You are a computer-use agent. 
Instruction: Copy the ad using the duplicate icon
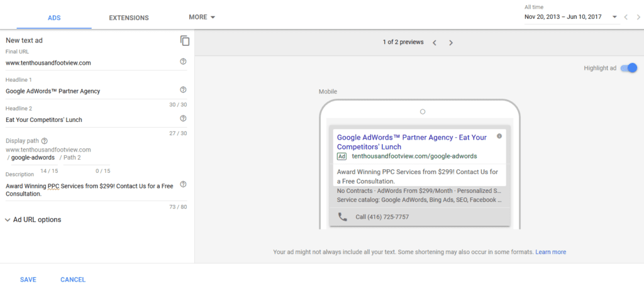185,41
